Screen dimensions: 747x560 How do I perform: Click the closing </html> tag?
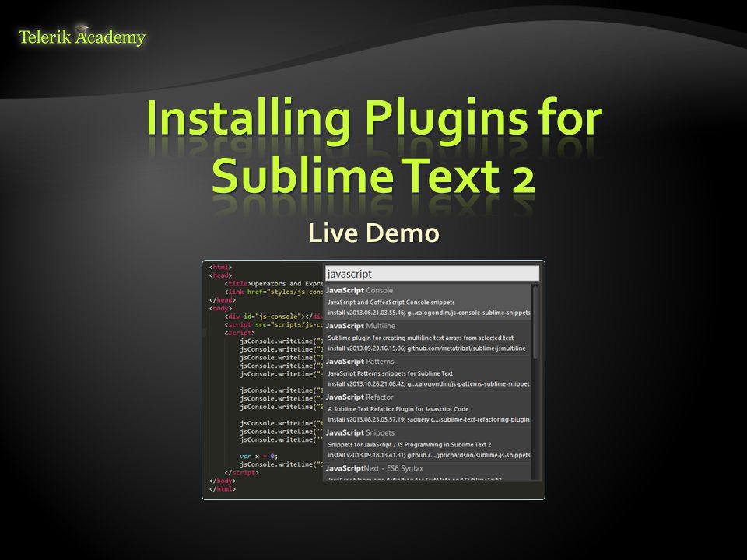click(223, 489)
